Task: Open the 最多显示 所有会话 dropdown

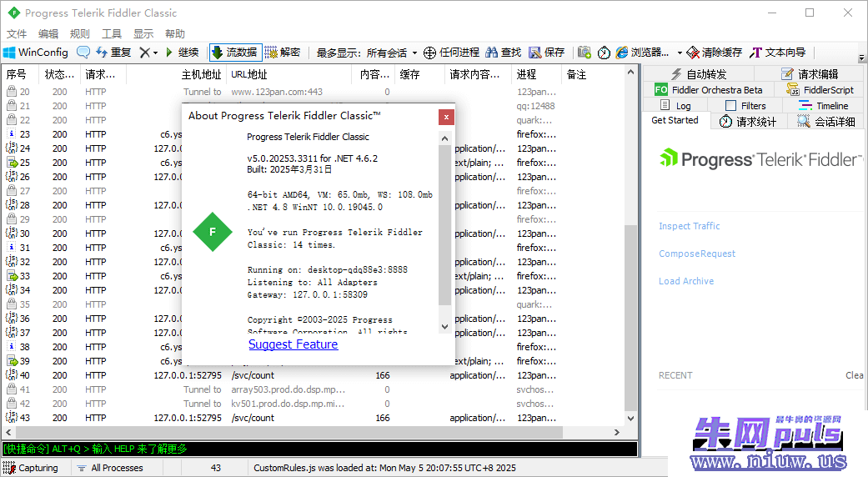Action: (x=367, y=53)
